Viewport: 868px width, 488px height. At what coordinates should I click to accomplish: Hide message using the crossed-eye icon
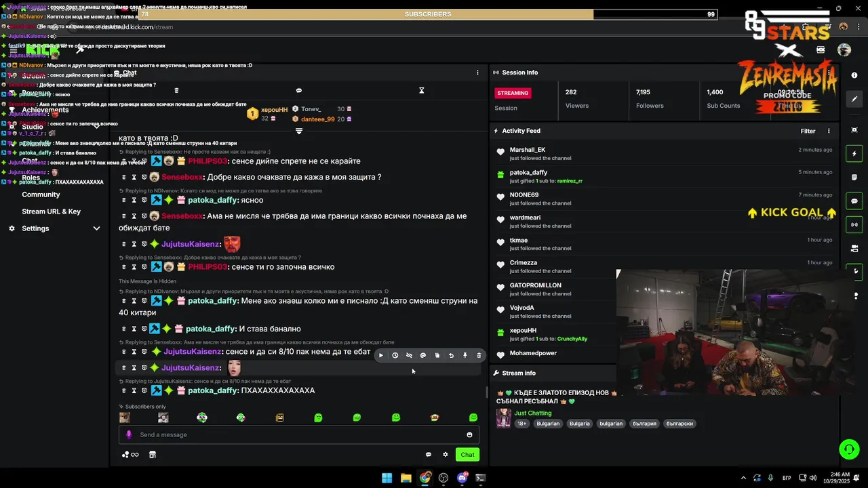coord(409,355)
